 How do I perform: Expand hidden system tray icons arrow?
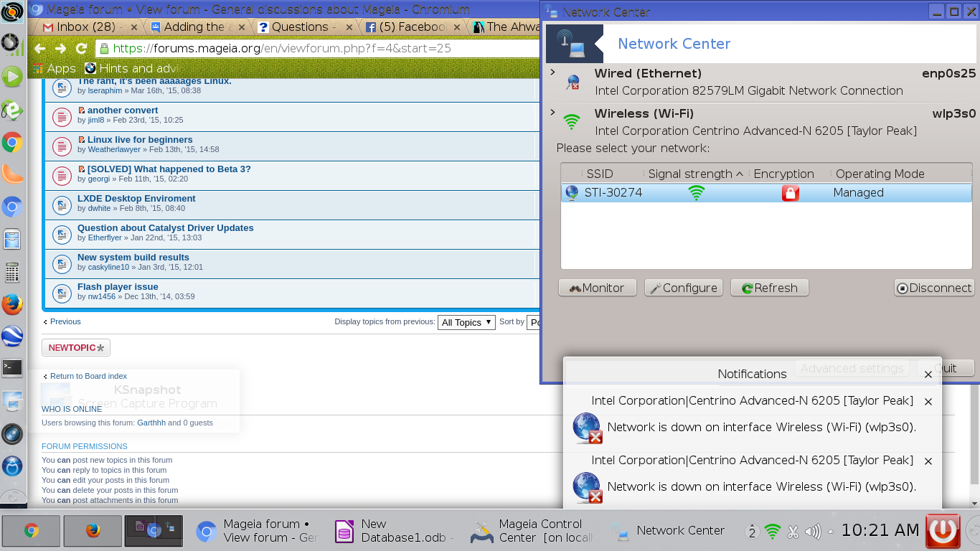point(831,532)
